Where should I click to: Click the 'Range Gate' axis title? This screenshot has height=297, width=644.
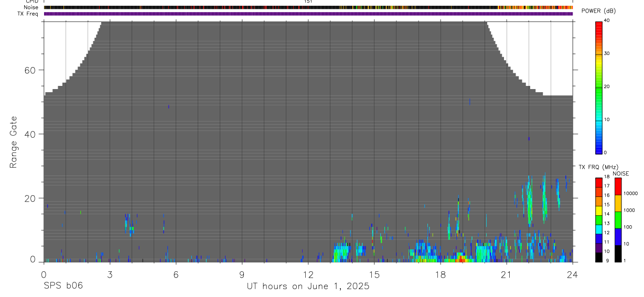click(x=14, y=142)
